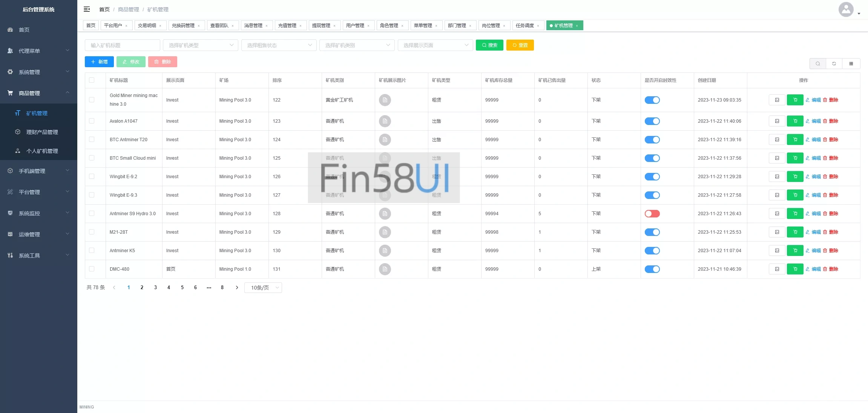Screen dimensions: 868x413
Task: Click the column grid settings icon
Action: (851, 63)
